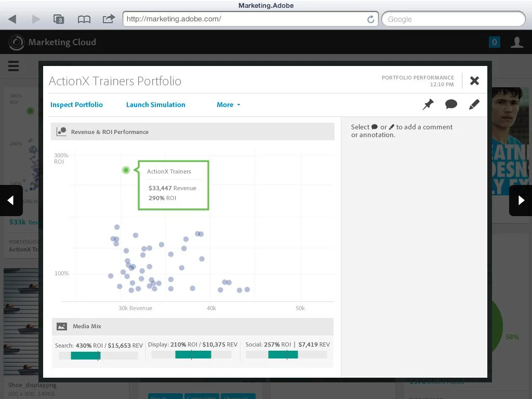
Task: Click the "30k Revenue" axis label
Action: point(135,308)
